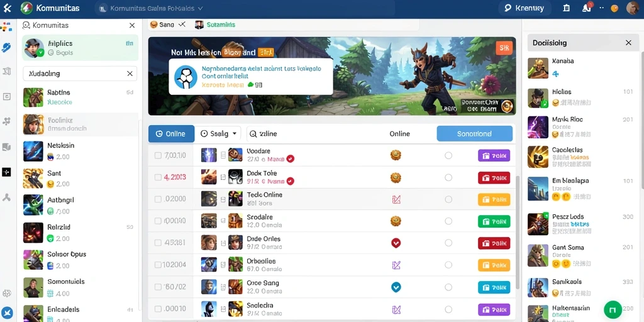644x322 pixels.
Task: Switch to the Online tab
Action: click(171, 133)
